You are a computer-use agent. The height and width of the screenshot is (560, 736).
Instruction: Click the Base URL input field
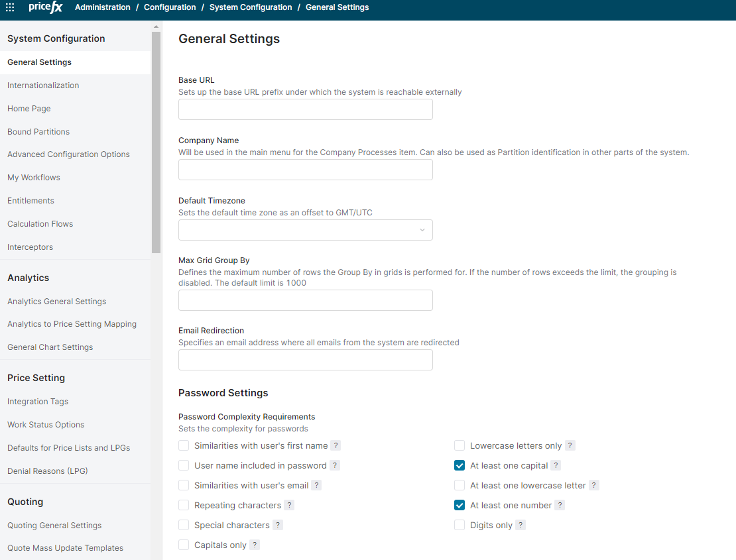(x=305, y=109)
